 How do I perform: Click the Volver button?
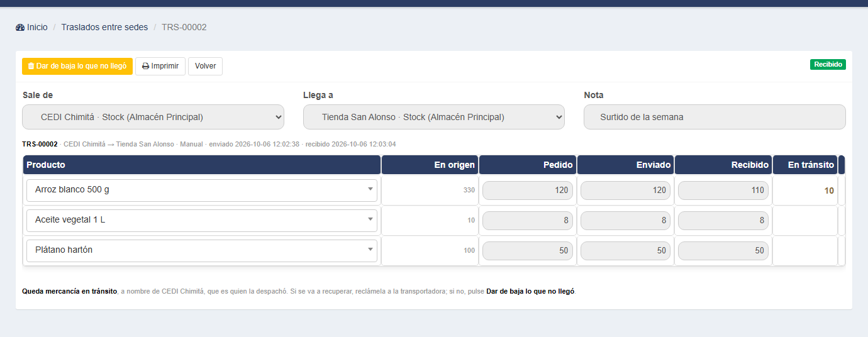click(x=205, y=66)
